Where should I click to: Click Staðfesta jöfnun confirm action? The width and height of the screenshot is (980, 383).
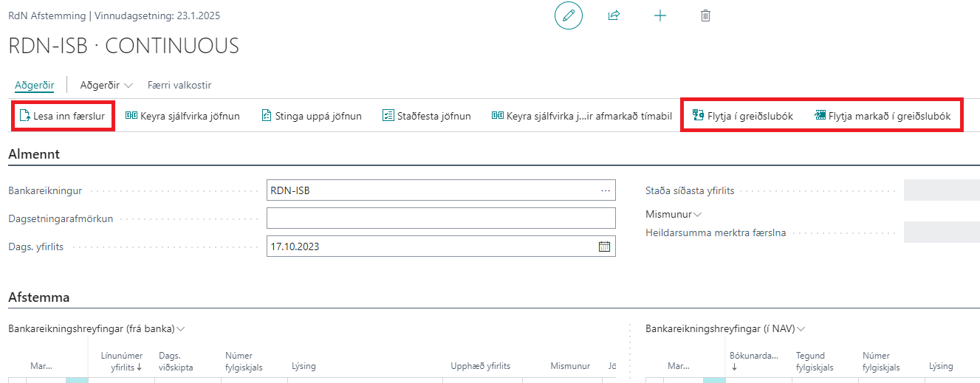pos(426,116)
